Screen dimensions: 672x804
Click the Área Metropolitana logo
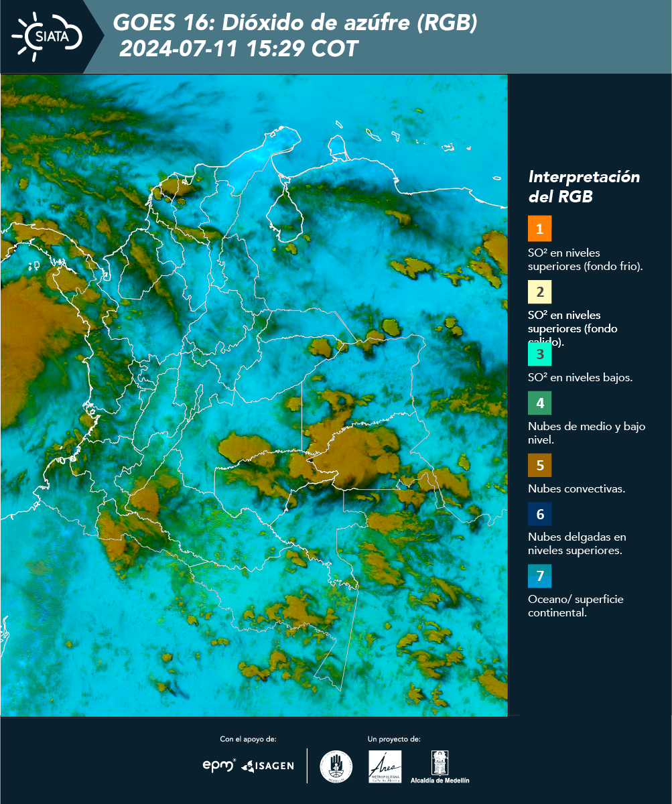coord(385,766)
